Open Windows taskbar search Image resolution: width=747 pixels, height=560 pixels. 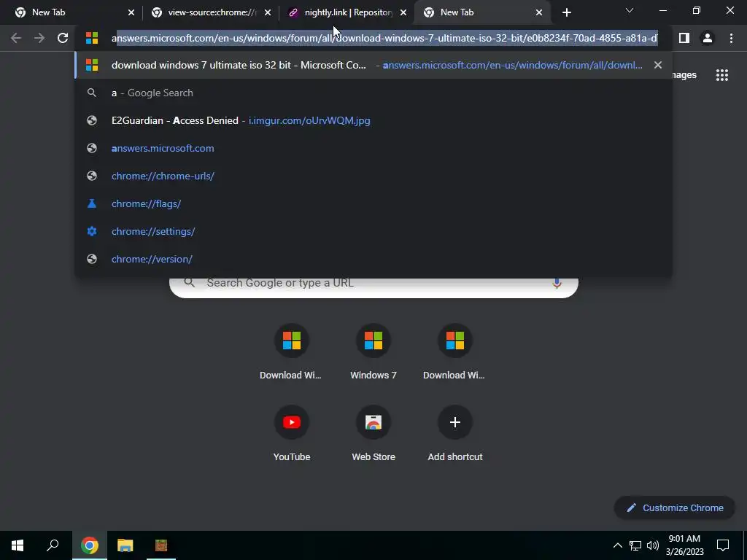tap(53, 545)
